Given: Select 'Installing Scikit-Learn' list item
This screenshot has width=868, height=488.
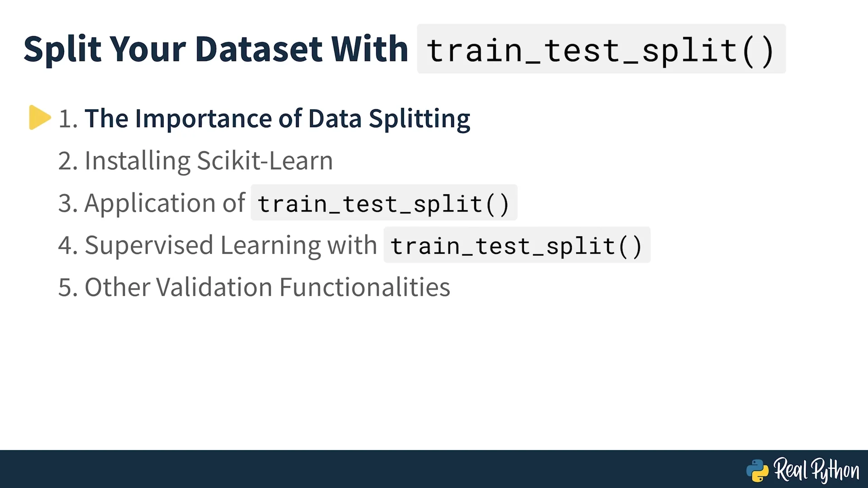Looking at the screenshot, I should (209, 161).
